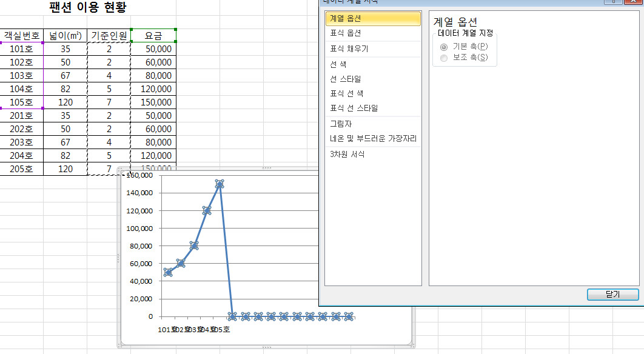
Task: Open the 계열 옵션 category
Action: pyautogui.click(x=372, y=19)
